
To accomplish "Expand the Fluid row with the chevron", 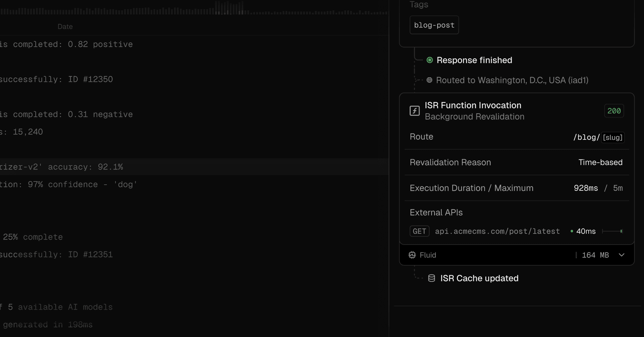I will click(621, 255).
